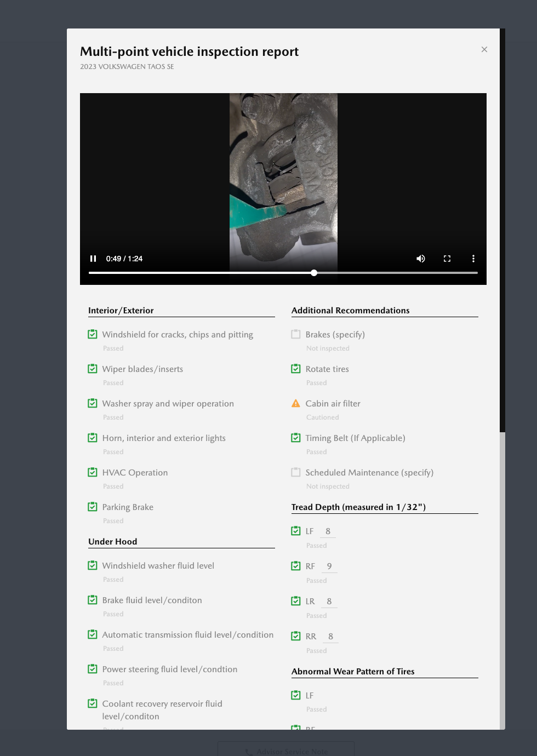Click the HVAC Operation item label
The height and width of the screenshot is (756, 537).
click(135, 473)
